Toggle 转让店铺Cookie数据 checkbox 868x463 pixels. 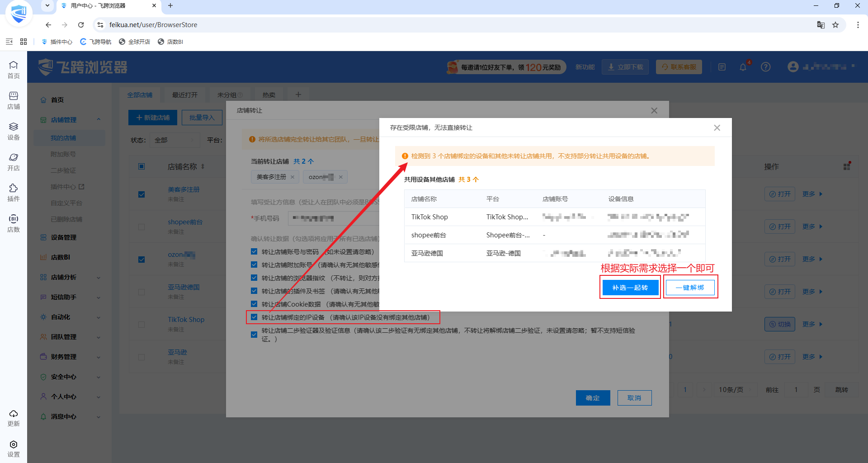[x=254, y=304]
